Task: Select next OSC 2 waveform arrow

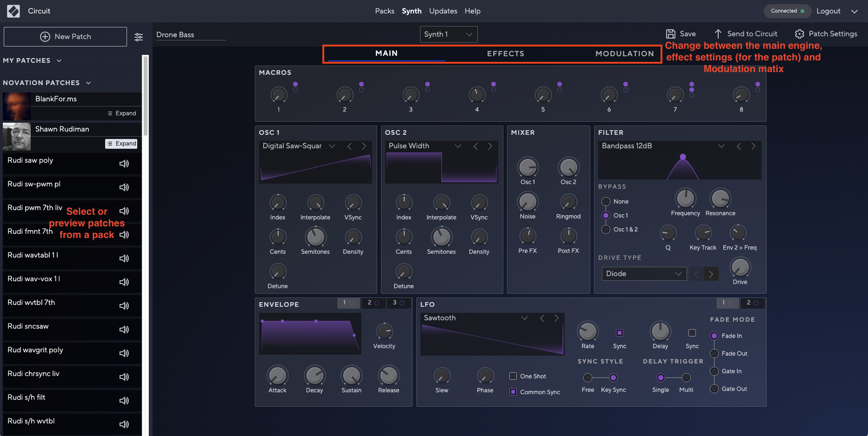Action: 490,146
